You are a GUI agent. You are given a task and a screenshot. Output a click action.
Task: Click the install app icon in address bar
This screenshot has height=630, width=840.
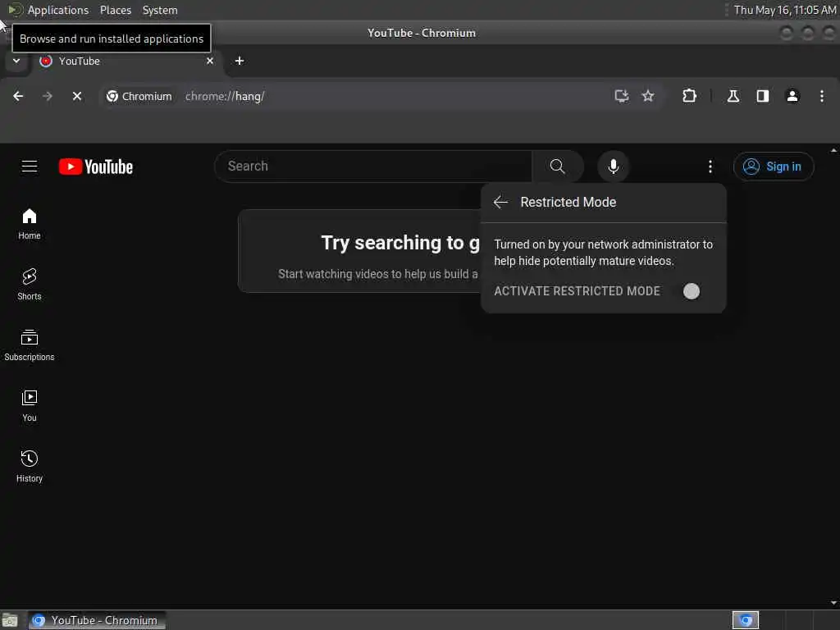tap(622, 96)
